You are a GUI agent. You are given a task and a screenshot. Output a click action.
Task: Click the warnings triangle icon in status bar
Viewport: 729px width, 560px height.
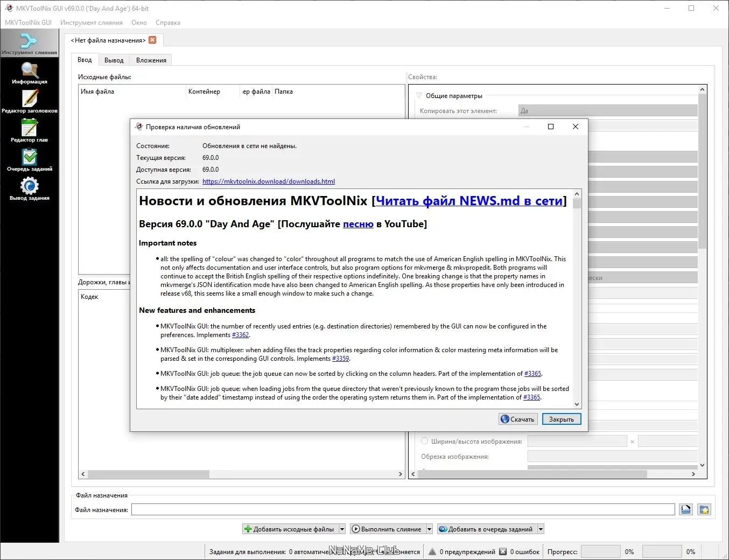tap(432, 551)
